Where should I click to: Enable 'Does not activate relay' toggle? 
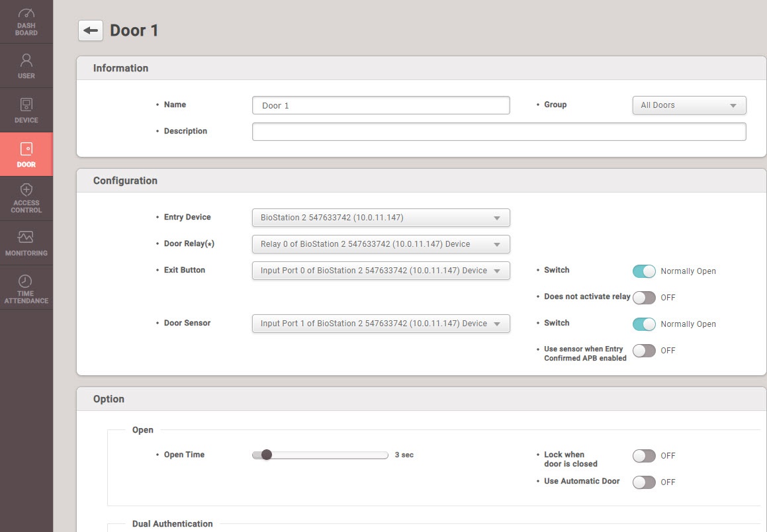pos(644,298)
